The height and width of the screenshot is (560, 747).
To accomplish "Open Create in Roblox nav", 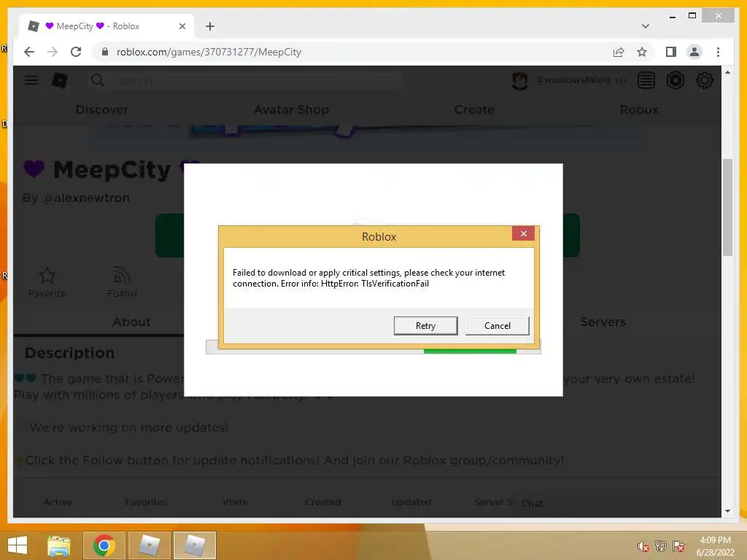I will coord(474,109).
